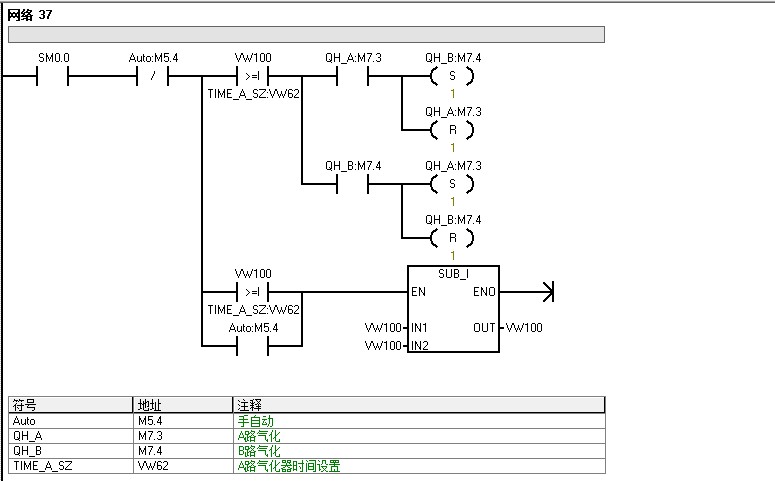Select the TIME_A_SZ row in symbol table
Image resolution: width=775 pixels, height=481 pixels.
307,466
